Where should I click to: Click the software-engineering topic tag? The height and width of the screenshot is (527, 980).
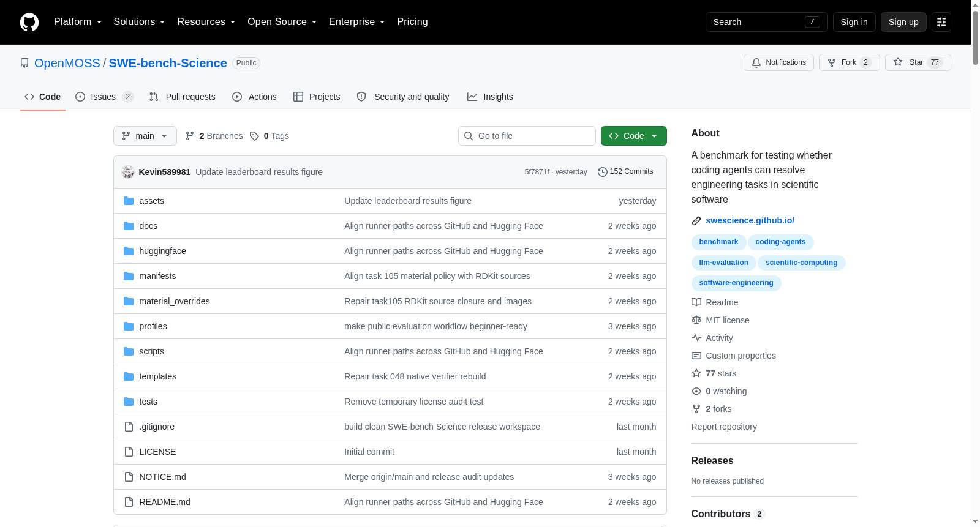736,283
